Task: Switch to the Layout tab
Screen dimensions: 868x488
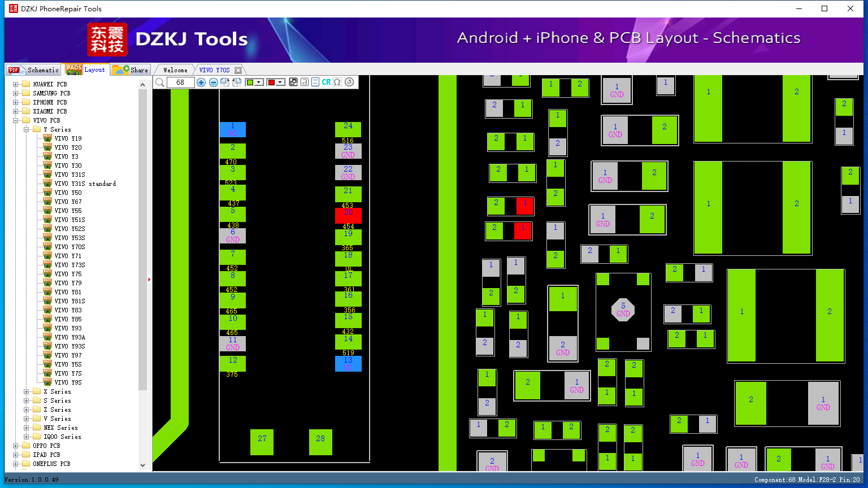Action: pyautogui.click(x=85, y=69)
